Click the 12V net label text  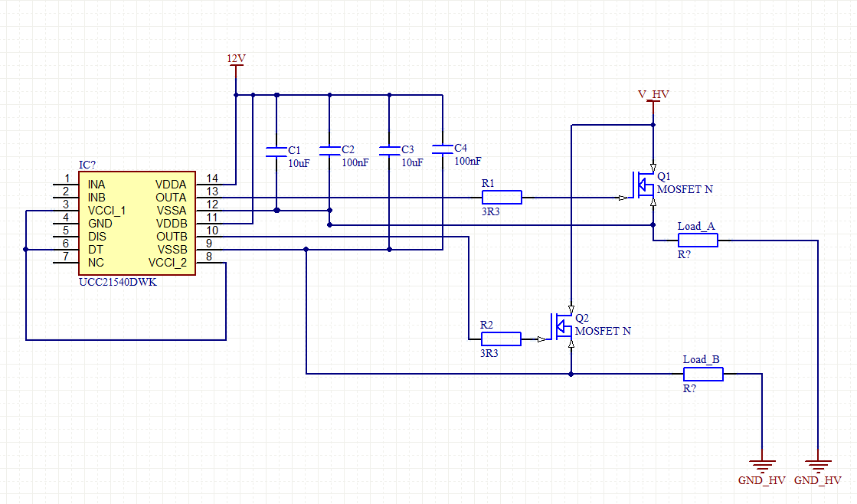click(236, 58)
